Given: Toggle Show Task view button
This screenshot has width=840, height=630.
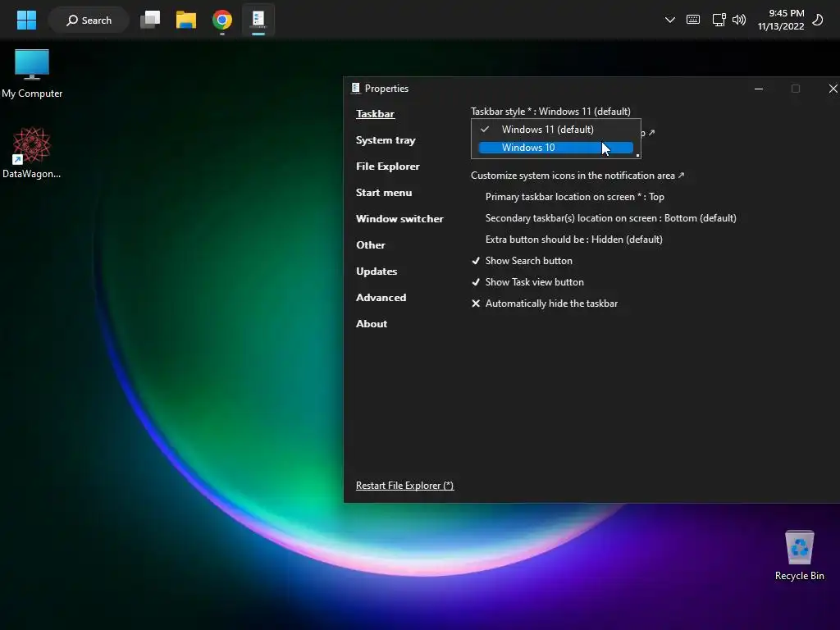Looking at the screenshot, I should [x=527, y=282].
